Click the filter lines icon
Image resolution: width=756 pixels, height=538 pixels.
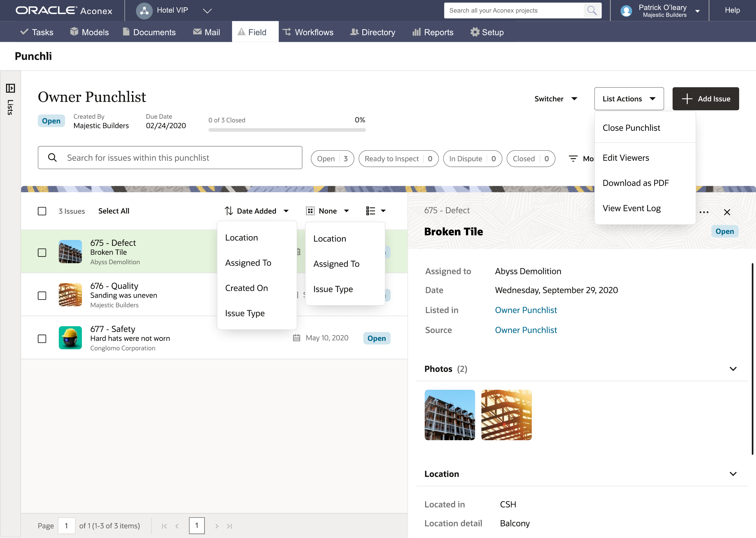tap(573, 159)
